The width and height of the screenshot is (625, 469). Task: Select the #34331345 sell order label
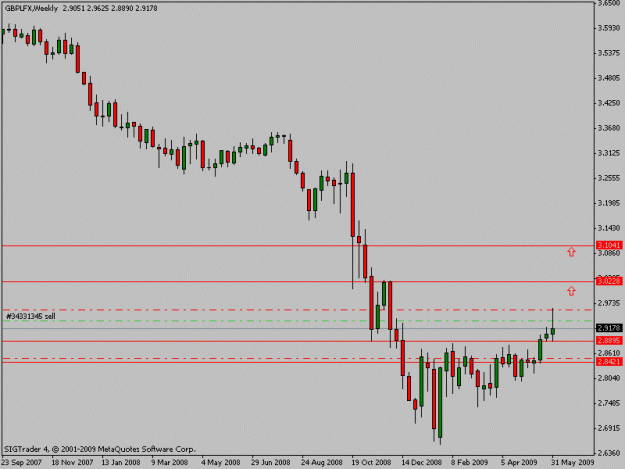(31, 316)
